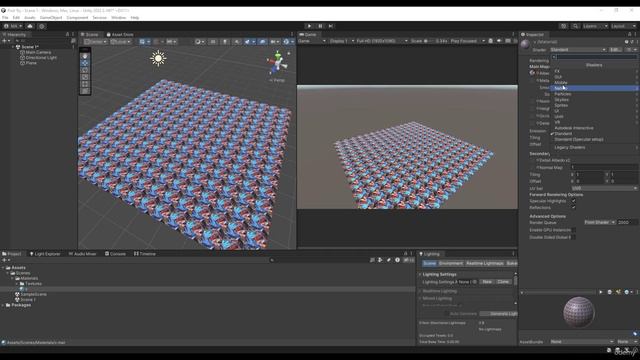Screen dimensions: 640x360
Task: Select the Rect tool in Scene overlay
Action: click(x=85, y=84)
